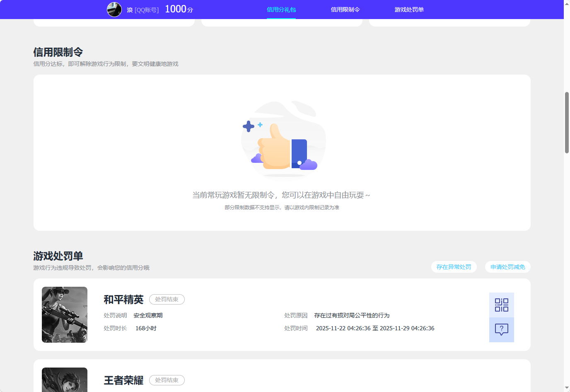Click the vertical scrollbar thumb
The image size is (570, 392).
[x=567, y=123]
